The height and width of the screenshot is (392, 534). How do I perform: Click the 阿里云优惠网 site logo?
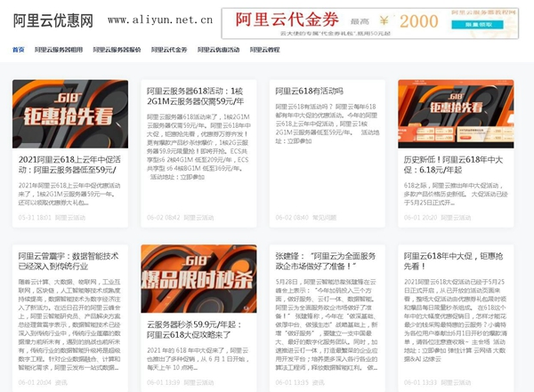pos(53,20)
